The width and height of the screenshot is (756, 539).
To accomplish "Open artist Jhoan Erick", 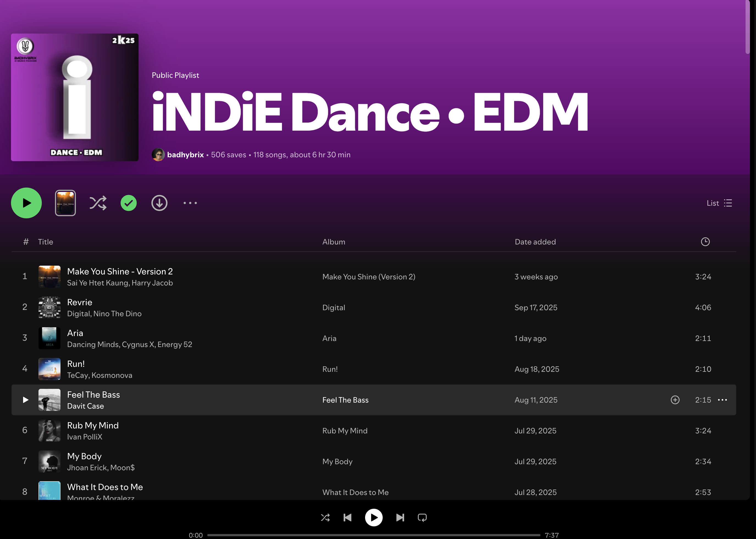I will tap(87, 468).
